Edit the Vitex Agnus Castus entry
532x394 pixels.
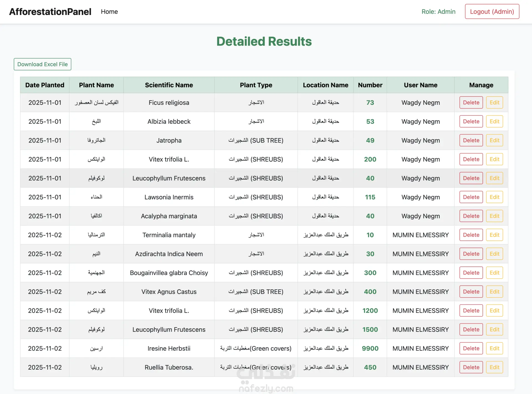pos(494,292)
